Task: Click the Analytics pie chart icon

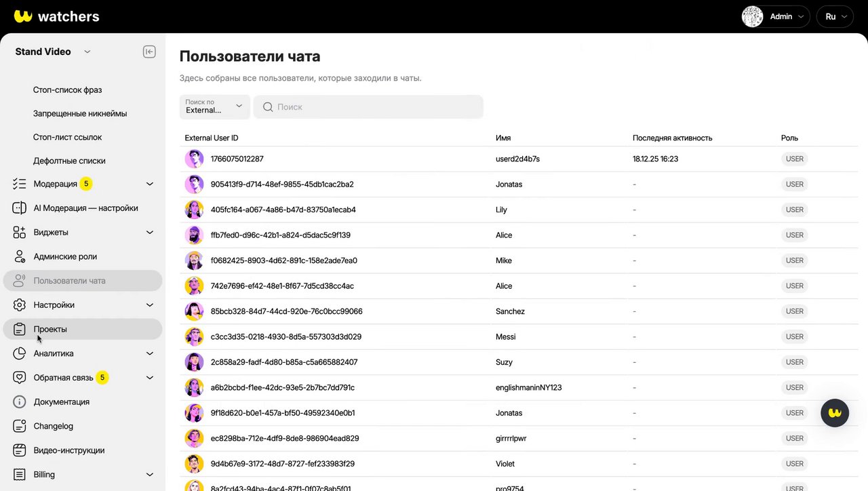Action: [x=20, y=353]
